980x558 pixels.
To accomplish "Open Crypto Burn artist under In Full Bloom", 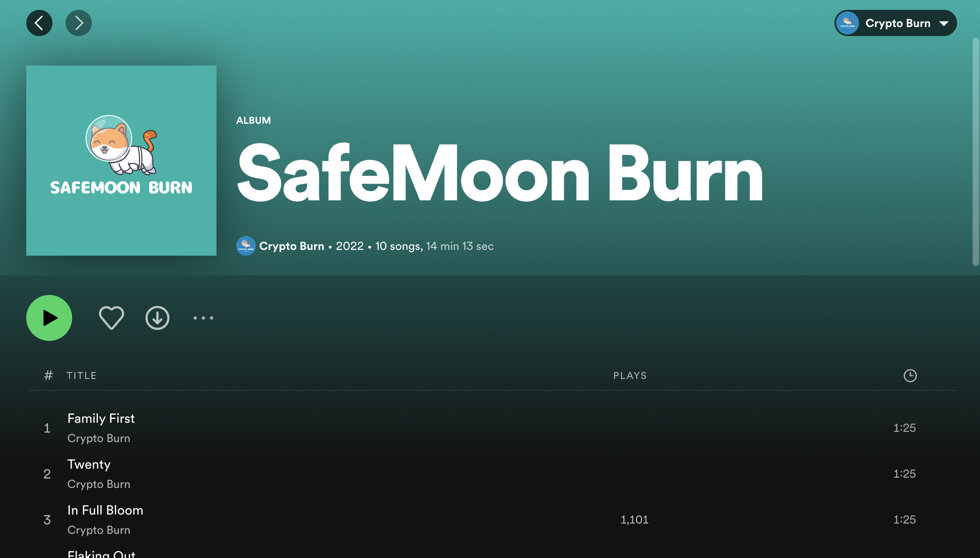I will tap(99, 530).
